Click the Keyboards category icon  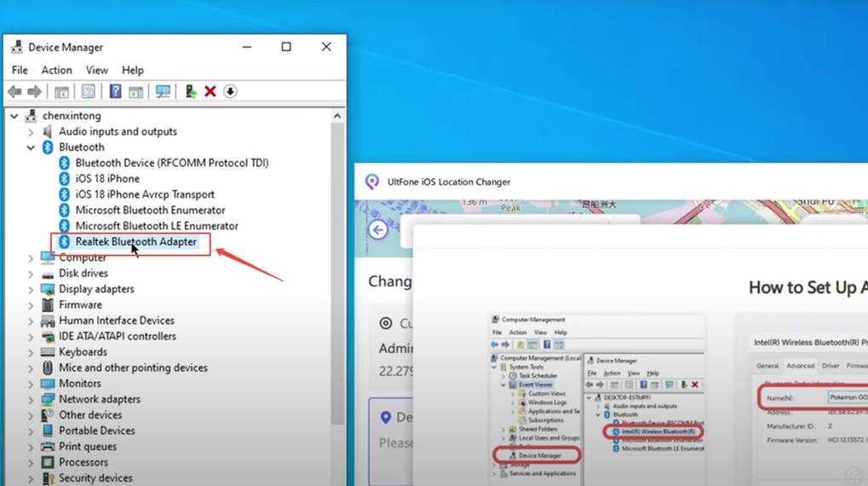[x=48, y=352]
